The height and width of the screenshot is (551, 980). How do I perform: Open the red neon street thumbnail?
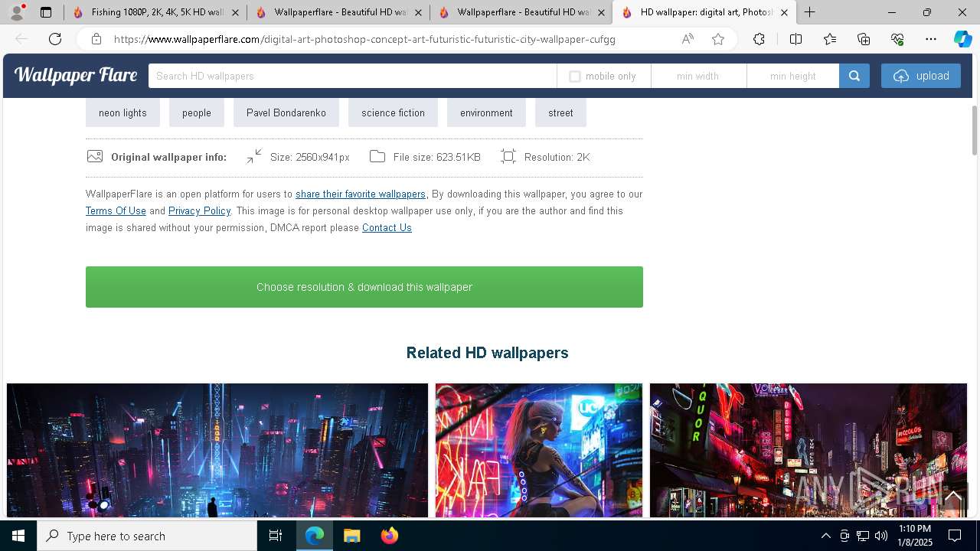pos(808,450)
